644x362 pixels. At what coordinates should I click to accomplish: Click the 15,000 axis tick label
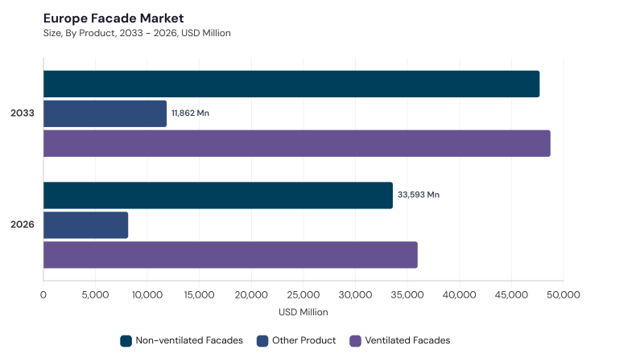(199, 295)
